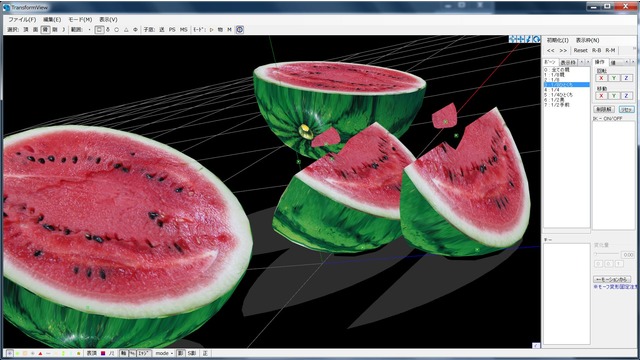Toggle the M mode button

click(x=229, y=29)
